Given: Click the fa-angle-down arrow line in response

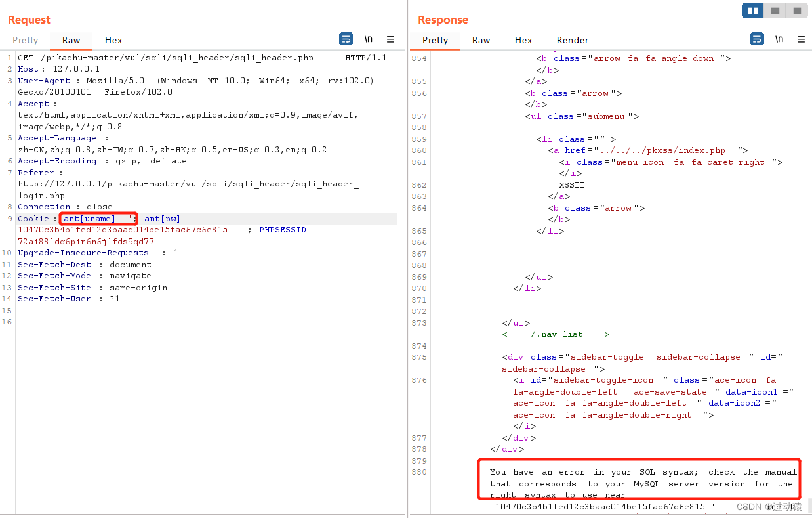Looking at the screenshot, I should 634,58.
